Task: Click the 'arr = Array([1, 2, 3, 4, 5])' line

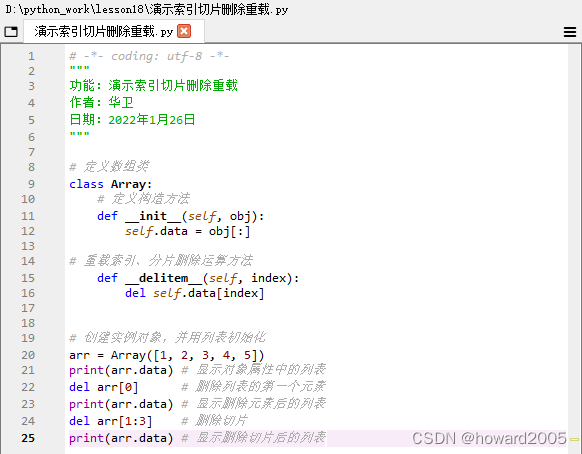Action: tap(167, 355)
